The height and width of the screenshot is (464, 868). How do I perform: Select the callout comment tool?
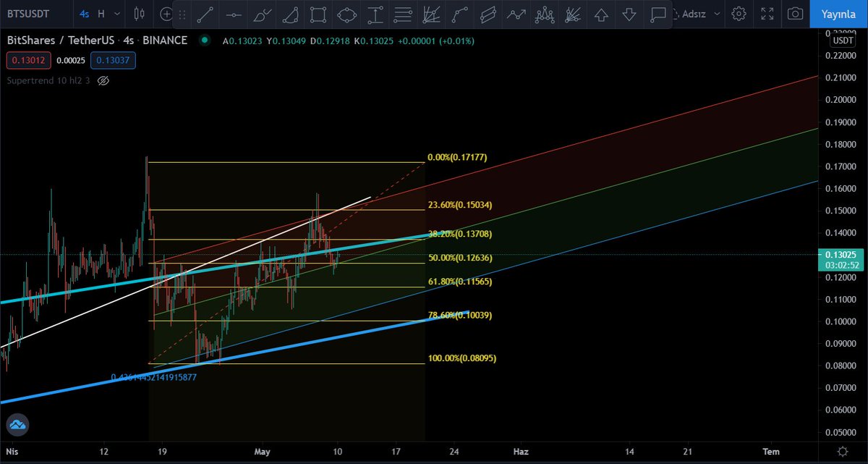pos(658,14)
